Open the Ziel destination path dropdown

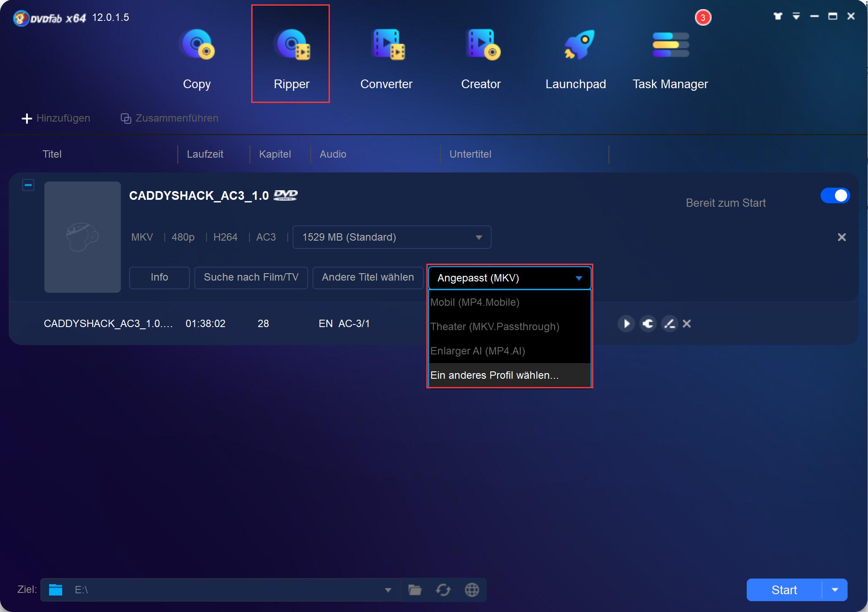388,590
